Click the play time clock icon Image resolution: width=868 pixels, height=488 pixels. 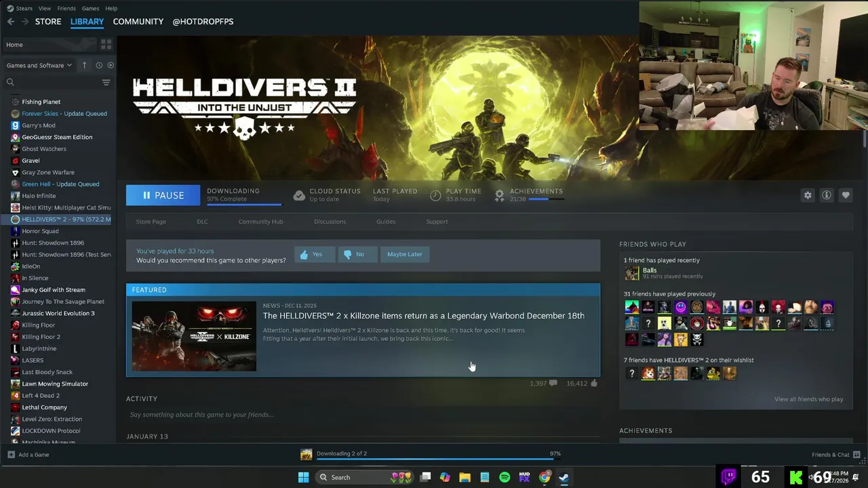click(435, 195)
